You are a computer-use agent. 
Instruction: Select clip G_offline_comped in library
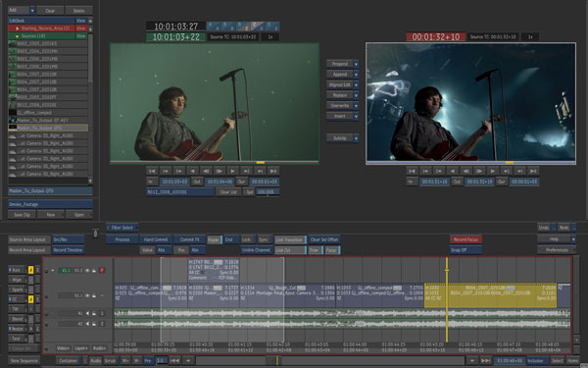coord(48,112)
